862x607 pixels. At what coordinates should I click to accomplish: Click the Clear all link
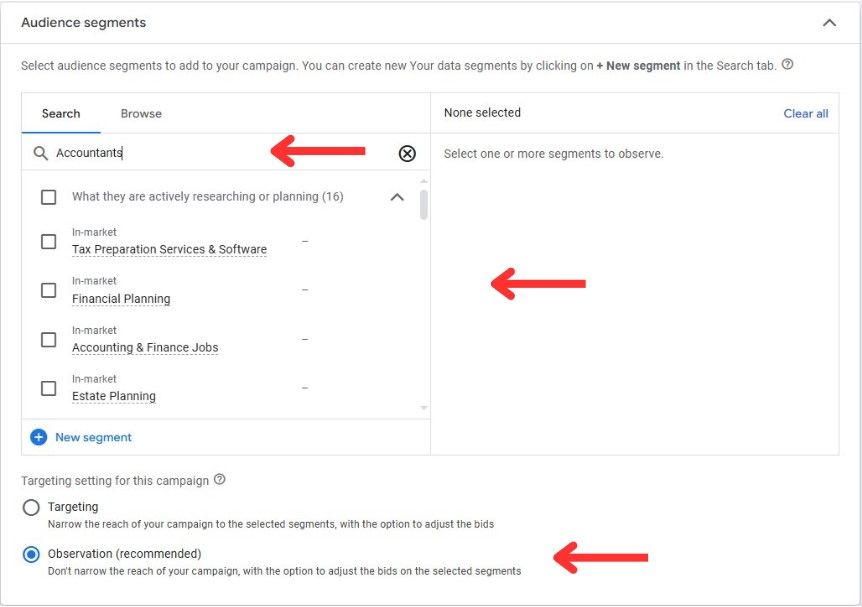(805, 114)
